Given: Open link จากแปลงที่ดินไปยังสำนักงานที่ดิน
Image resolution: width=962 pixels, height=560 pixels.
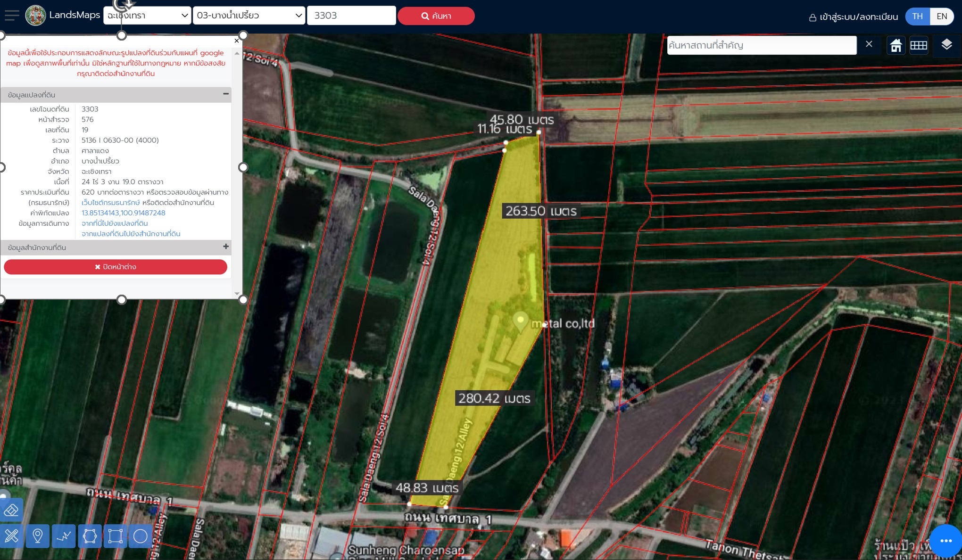Looking at the screenshot, I should point(131,234).
